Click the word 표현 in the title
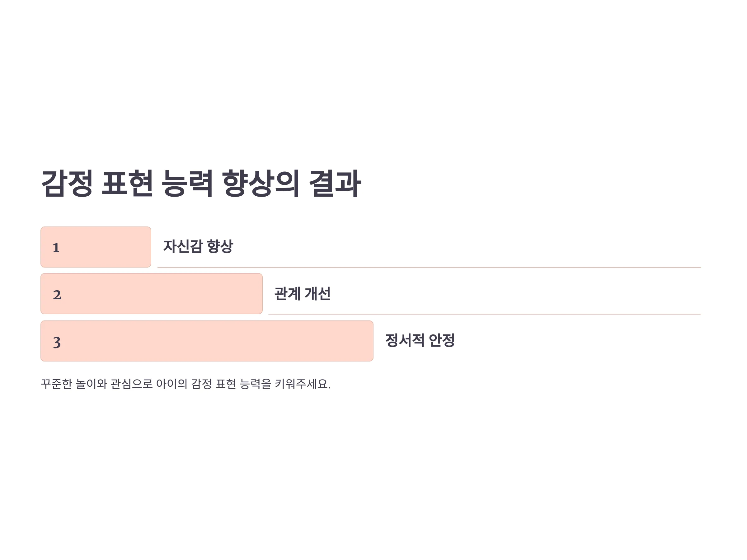The height and width of the screenshot is (560, 747). (x=127, y=183)
